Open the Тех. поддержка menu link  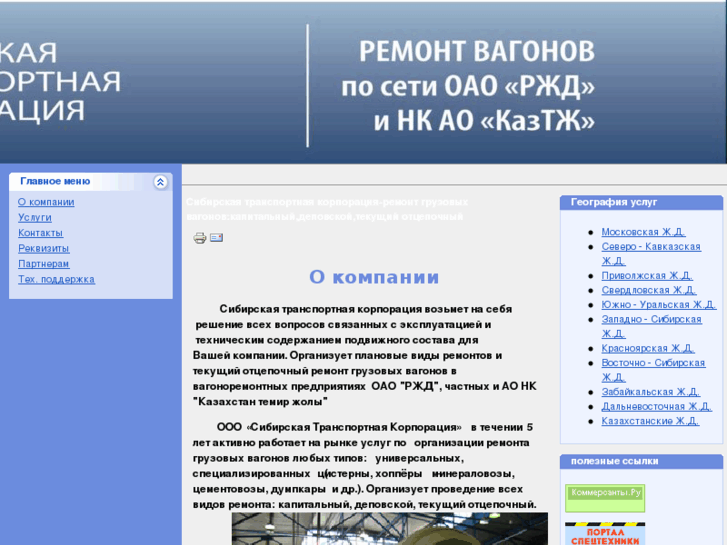coord(57,279)
